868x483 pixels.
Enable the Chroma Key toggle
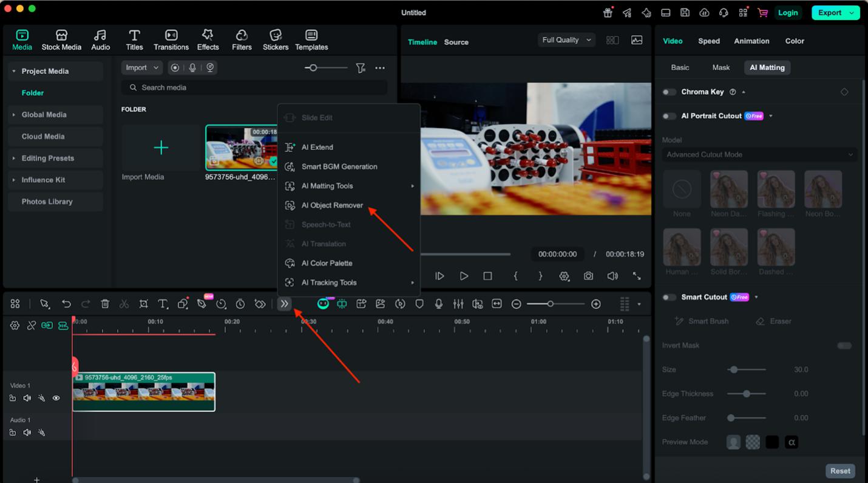coord(670,92)
